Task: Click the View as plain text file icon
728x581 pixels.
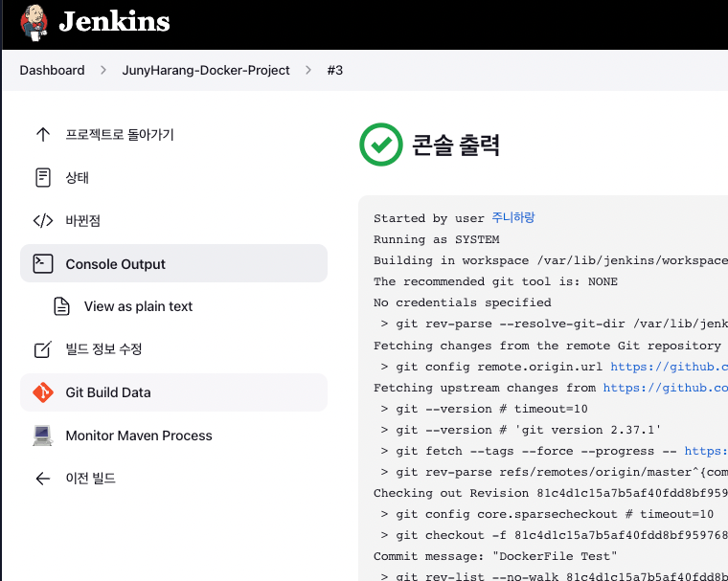Action: (x=61, y=306)
